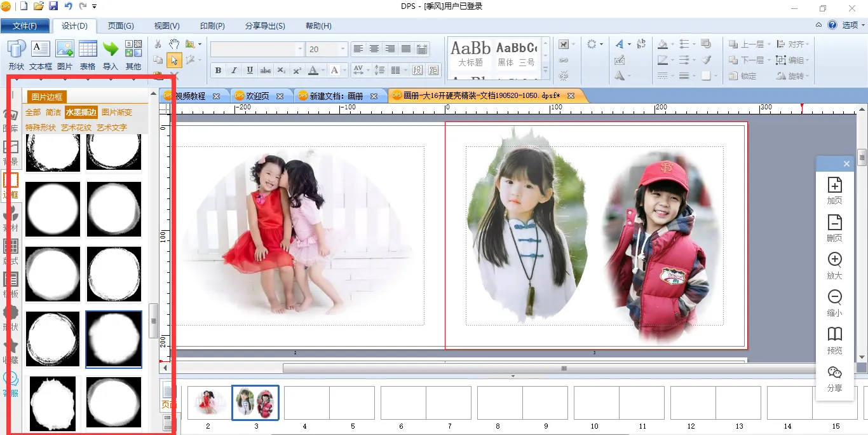Open the font size dropdown showing 20

(x=343, y=49)
